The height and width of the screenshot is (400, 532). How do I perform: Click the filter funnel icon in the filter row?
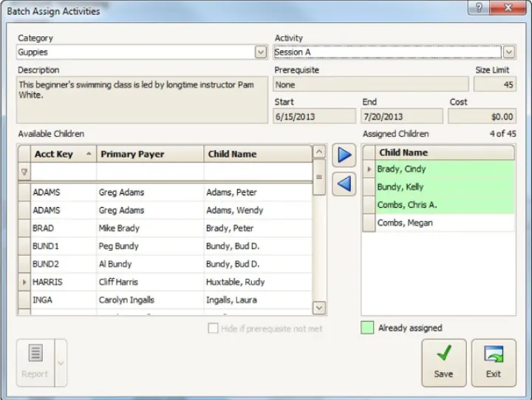pos(24,172)
